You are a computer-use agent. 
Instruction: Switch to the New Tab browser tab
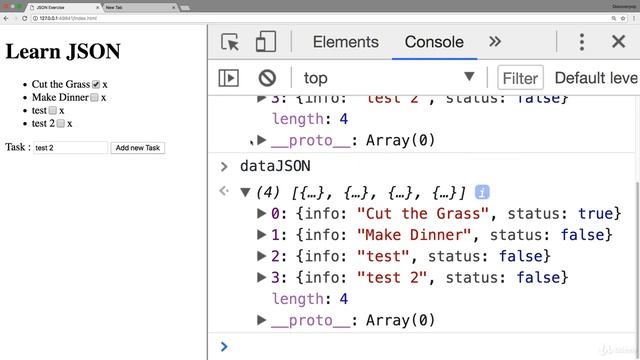click(139, 7)
